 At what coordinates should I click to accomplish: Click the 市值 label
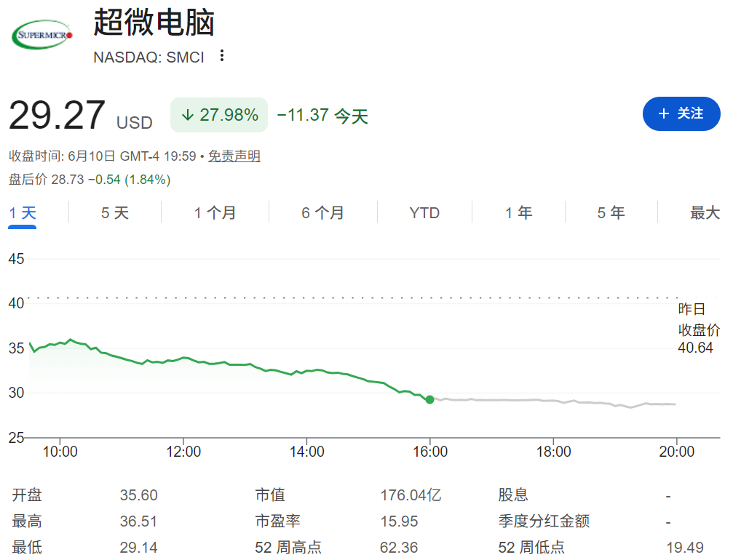click(270, 495)
